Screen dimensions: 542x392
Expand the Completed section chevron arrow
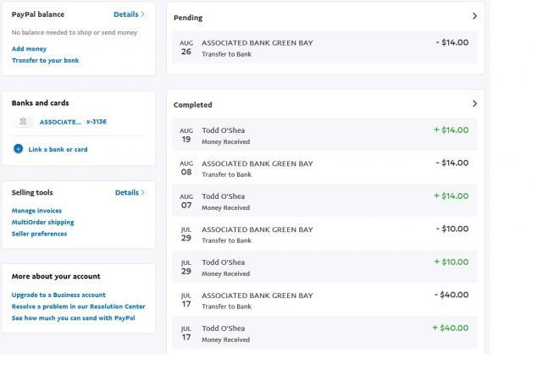pos(474,103)
